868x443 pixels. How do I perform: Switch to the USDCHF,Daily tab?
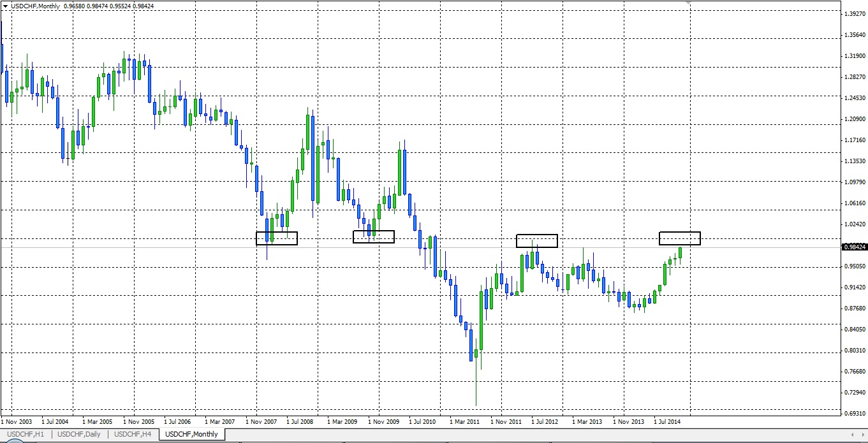[x=80, y=434]
